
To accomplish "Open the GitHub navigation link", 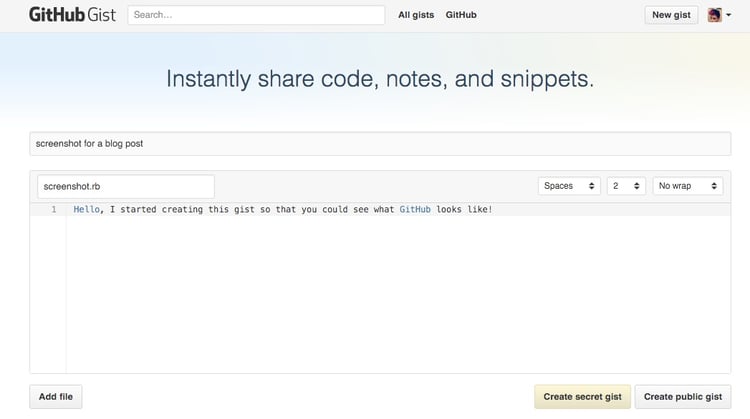I will [x=461, y=15].
